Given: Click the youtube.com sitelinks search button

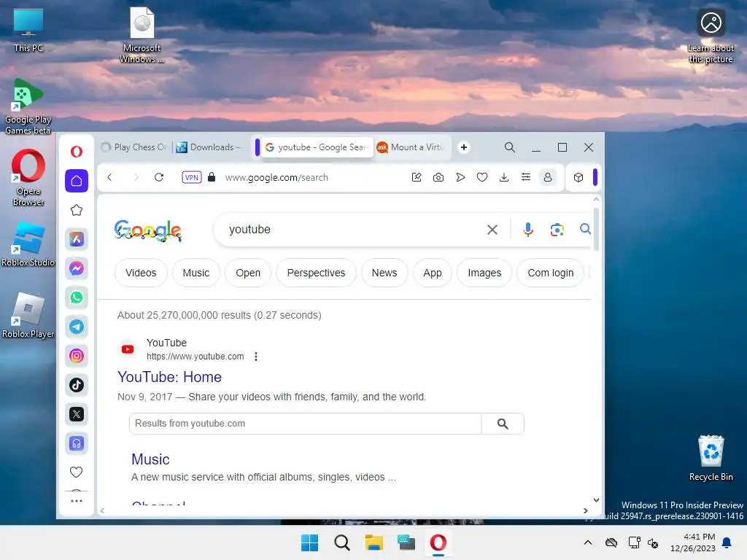Looking at the screenshot, I should pyautogui.click(x=503, y=424).
